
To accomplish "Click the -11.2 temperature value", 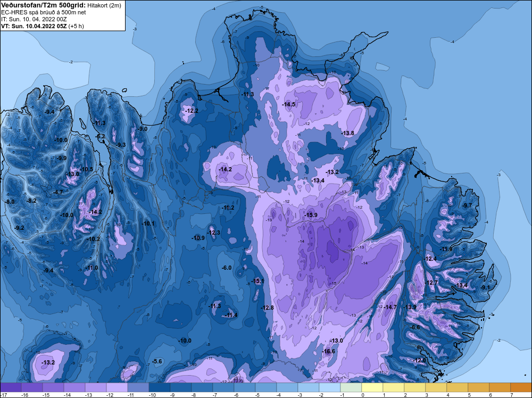I will point(228,208).
